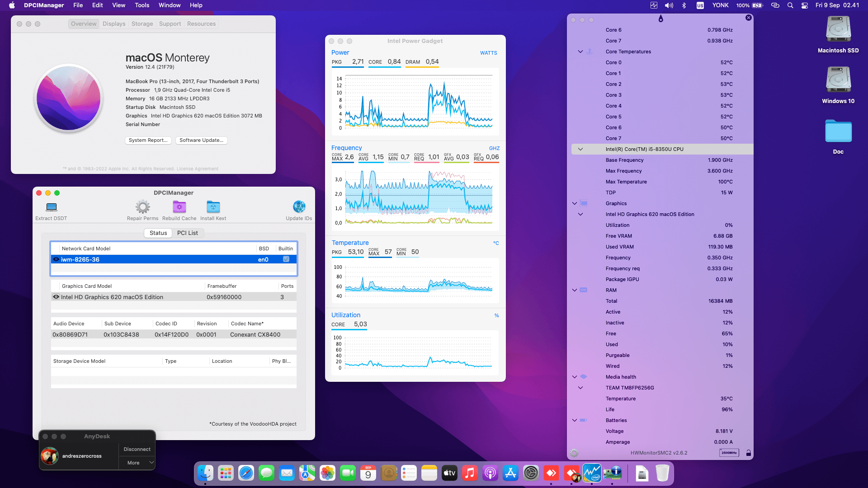Collapse Intel(R) Core(TM) i5-8350U CPU section
Viewport: 868px width, 488px height.
point(580,149)
